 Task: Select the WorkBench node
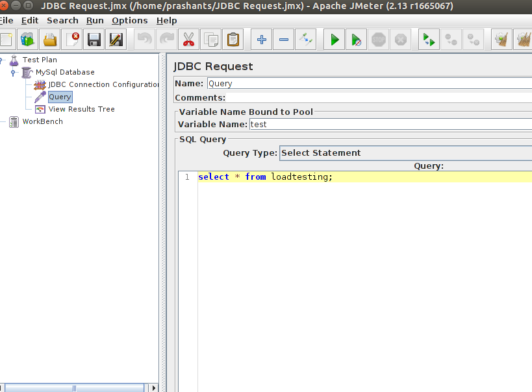click(43, 121)
